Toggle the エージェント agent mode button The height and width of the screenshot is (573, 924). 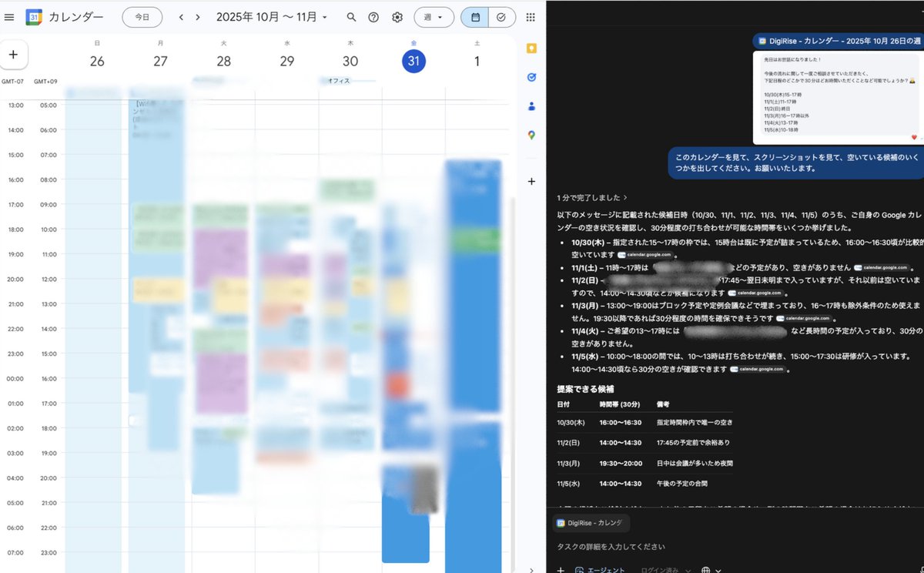(601, 570)
